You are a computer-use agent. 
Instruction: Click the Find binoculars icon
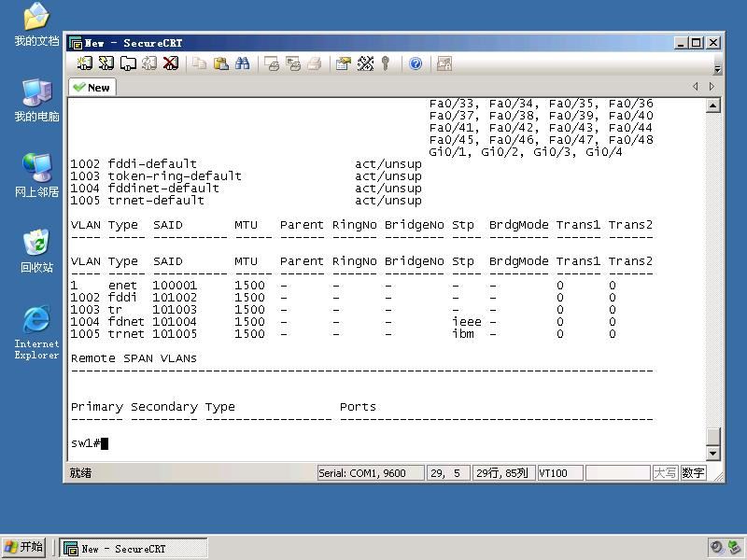pyautogui.click(x=242, y=63)
